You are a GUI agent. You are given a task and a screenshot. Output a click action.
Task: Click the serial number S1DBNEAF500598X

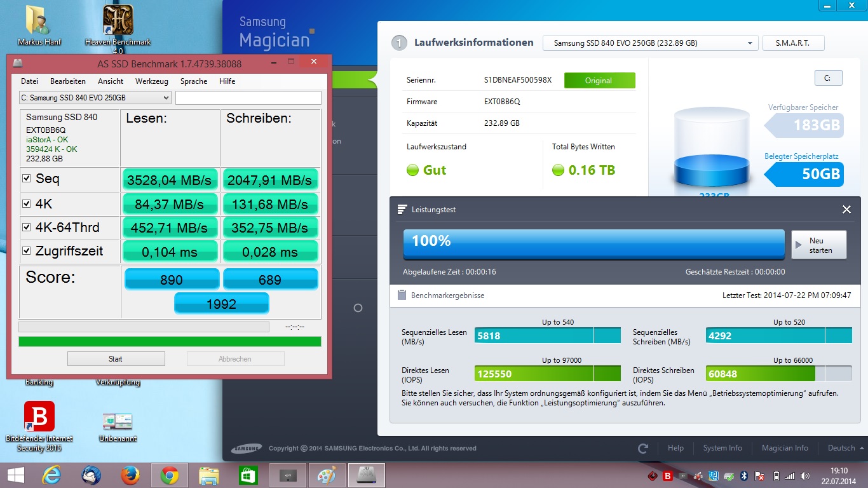tap(518, 81)
